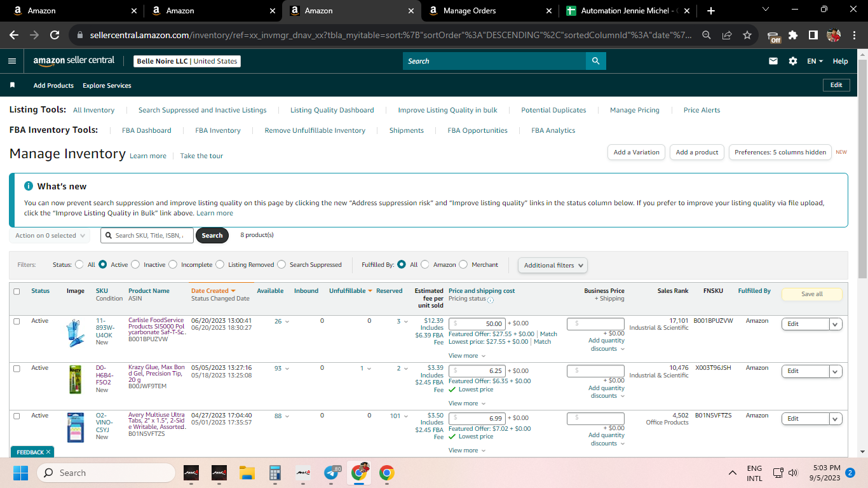Select the Search Suppressed status filter

pos(281,264)
